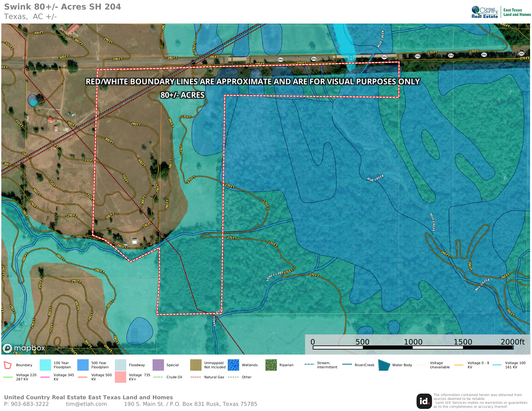Click the Floodway legend pattern icon
The width and height of the screenshot is (532, 411).
[120, 365]
